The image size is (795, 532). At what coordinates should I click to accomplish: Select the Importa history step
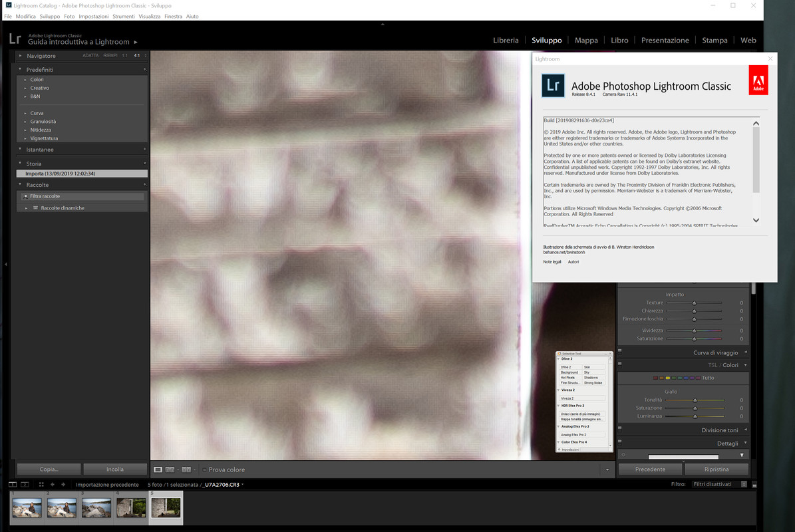coord(82,174)
